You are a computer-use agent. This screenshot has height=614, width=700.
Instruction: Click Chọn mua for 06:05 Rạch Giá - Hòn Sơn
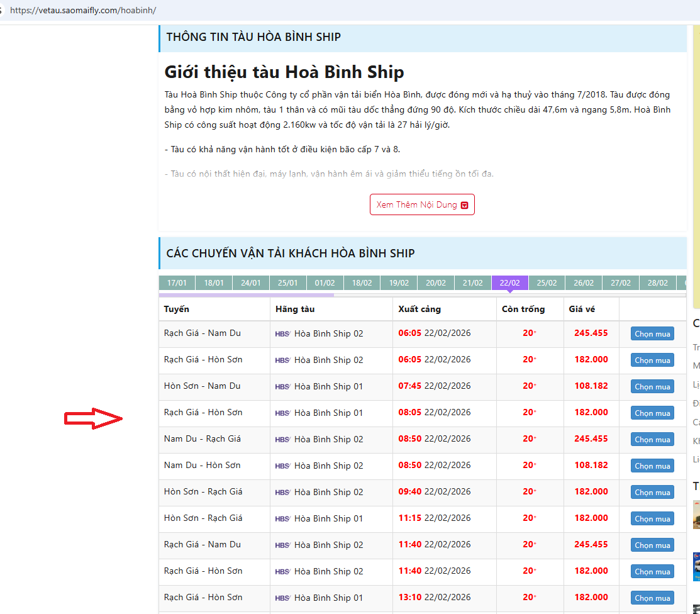652,360
